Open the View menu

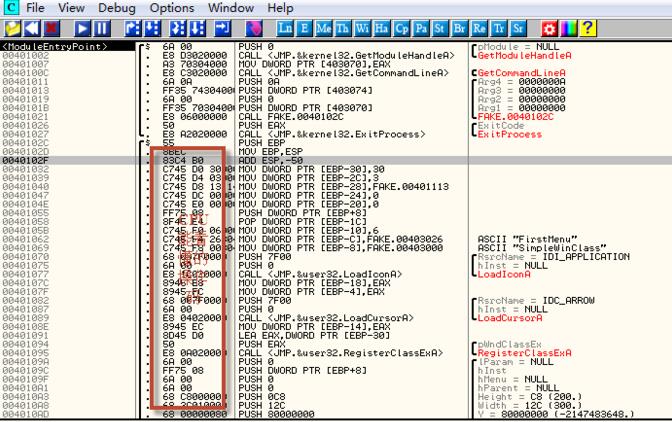click(71, 8)
